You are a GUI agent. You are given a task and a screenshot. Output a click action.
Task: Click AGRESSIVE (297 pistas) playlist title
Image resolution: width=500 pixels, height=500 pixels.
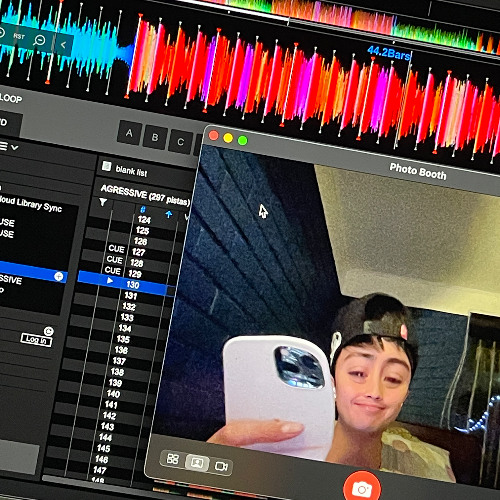point(145,195)
